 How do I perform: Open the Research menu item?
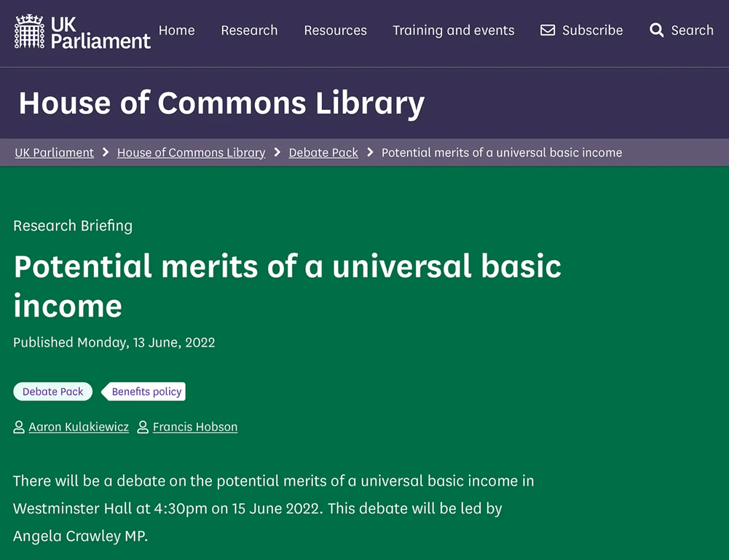[x=249, y=30]
